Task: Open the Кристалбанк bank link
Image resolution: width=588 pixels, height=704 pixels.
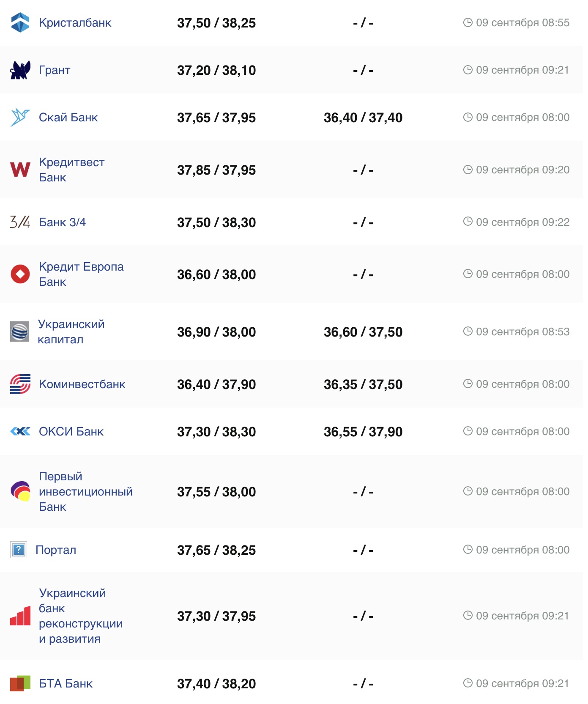Action: tap(75, 23)
